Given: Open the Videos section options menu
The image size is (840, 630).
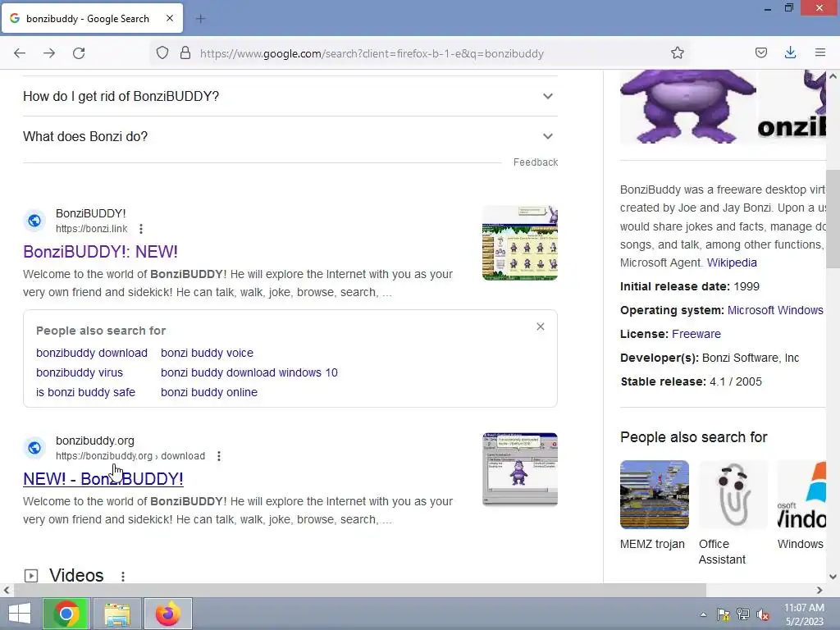Looking at the screenshot, I should 123,577.
